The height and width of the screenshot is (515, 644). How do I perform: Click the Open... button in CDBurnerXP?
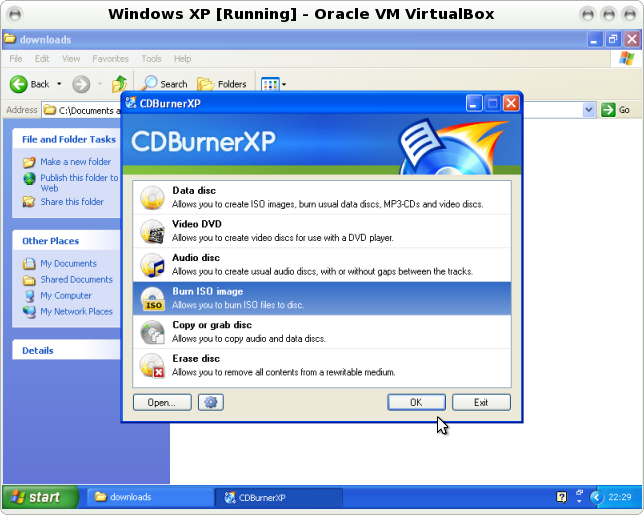click(162, 402)
